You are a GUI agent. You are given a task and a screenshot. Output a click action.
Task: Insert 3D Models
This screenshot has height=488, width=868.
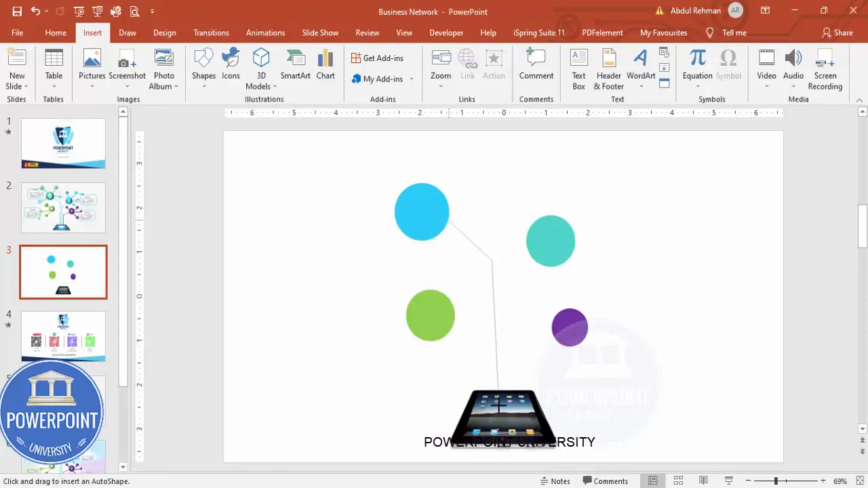point(261,70)
